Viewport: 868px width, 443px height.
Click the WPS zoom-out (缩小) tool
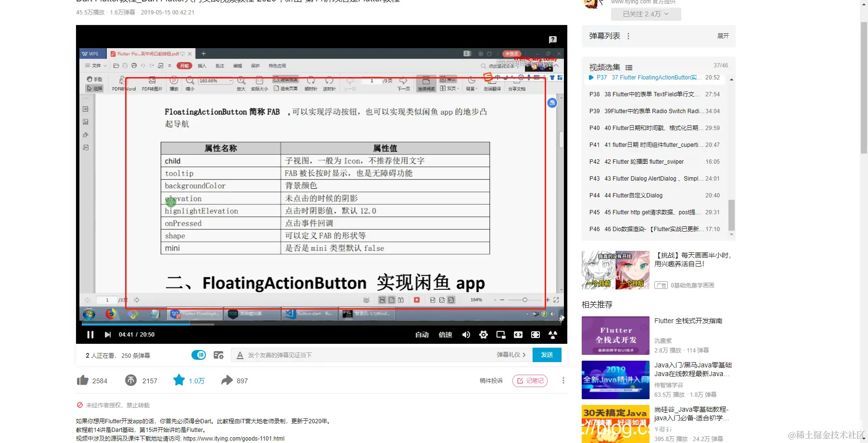[190, 83]
